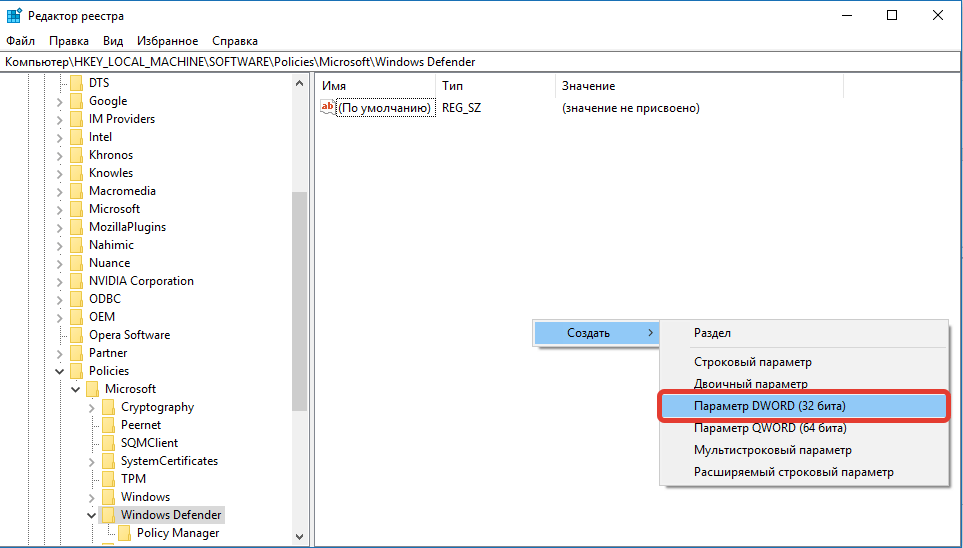The height and width of the screenshot is (548, 963).
Task: Select Параметр QWORD (64 бита) entry
Action: [x=770, y=428]
